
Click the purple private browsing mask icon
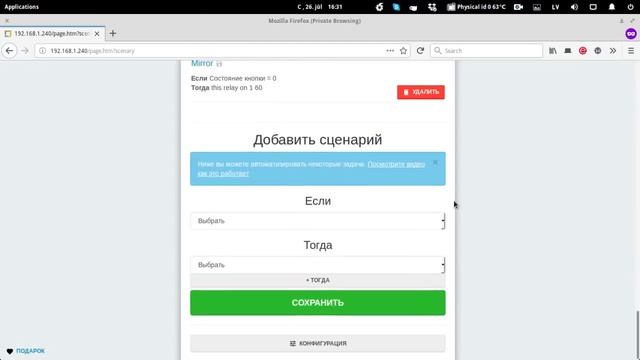coord(631,33)
